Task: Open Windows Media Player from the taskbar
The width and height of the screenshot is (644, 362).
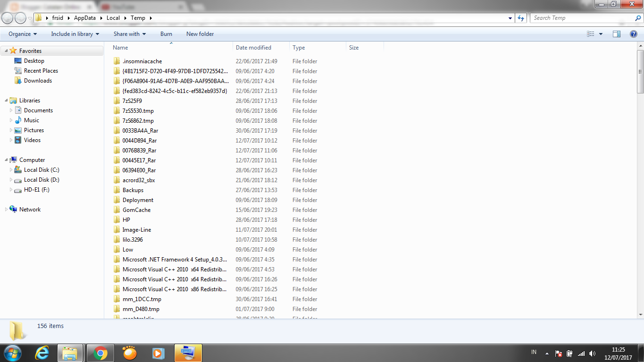Action: tap(158, 353)
